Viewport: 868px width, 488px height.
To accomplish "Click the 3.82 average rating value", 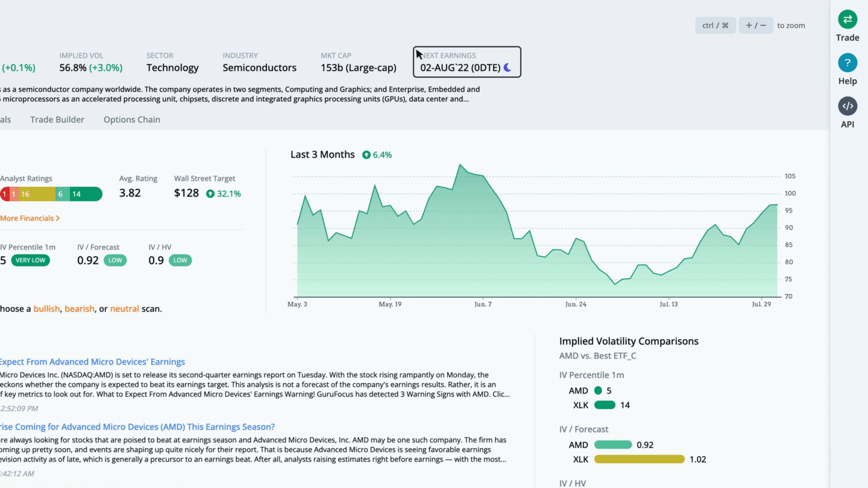I will (x=130, y=193).
